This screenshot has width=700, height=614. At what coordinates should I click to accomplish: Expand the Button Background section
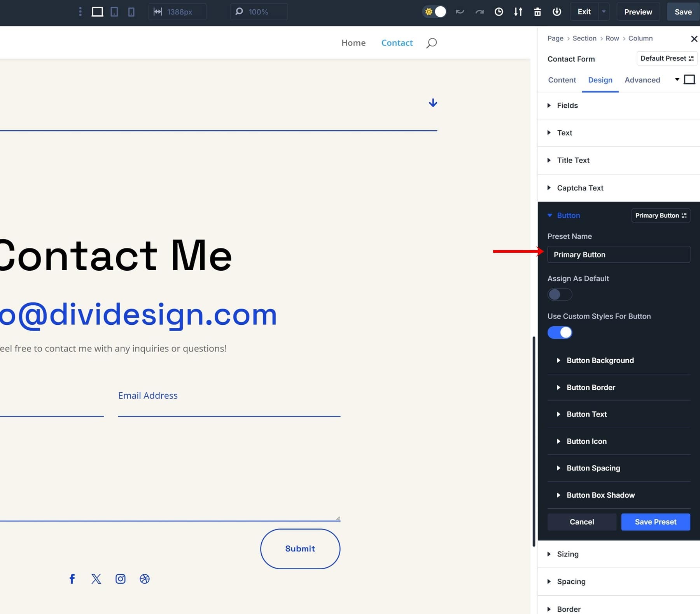pyautogui.click(x=600, y=360)
